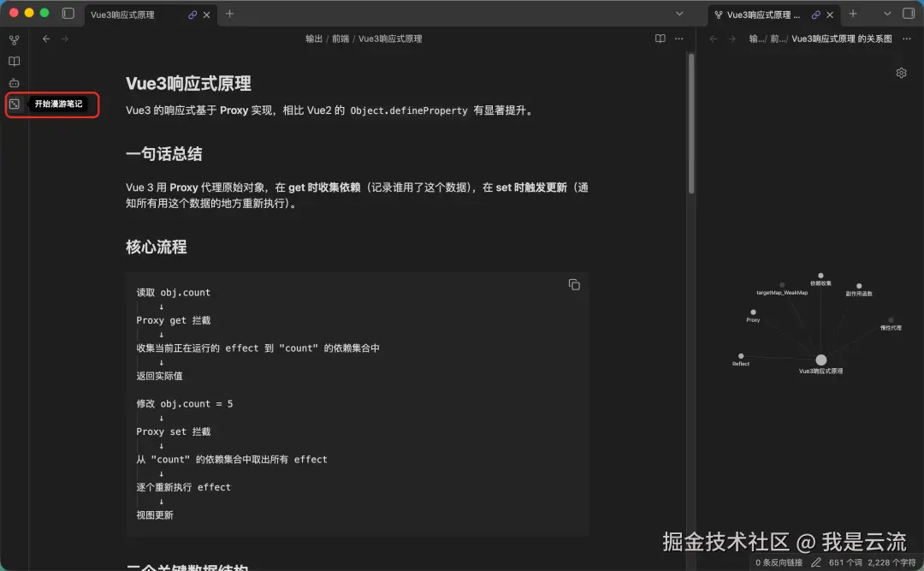This screenshot has width=924, height=571.
Task: Click the second ribbon icon shaped like a book
Action: [15, 62]
